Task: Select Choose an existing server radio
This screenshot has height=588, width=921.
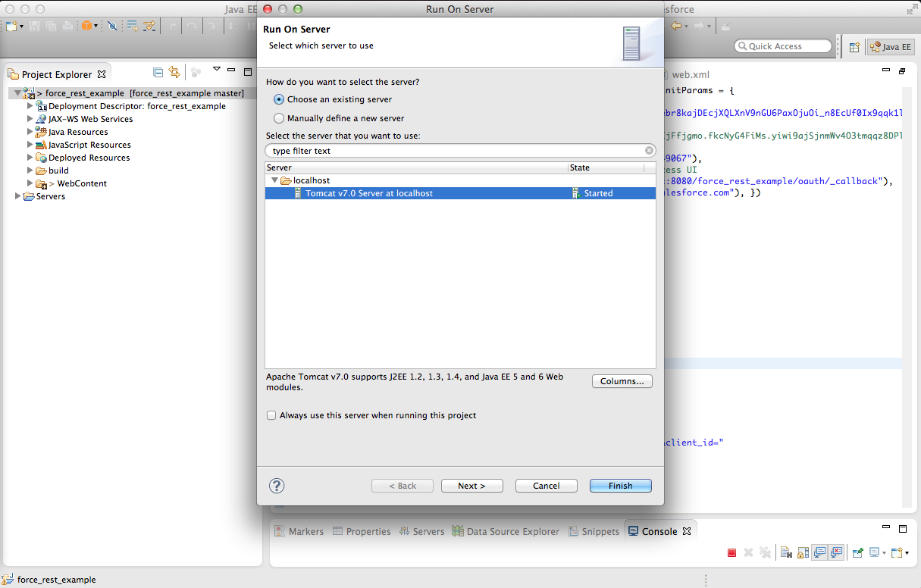Action: [279, 99]
